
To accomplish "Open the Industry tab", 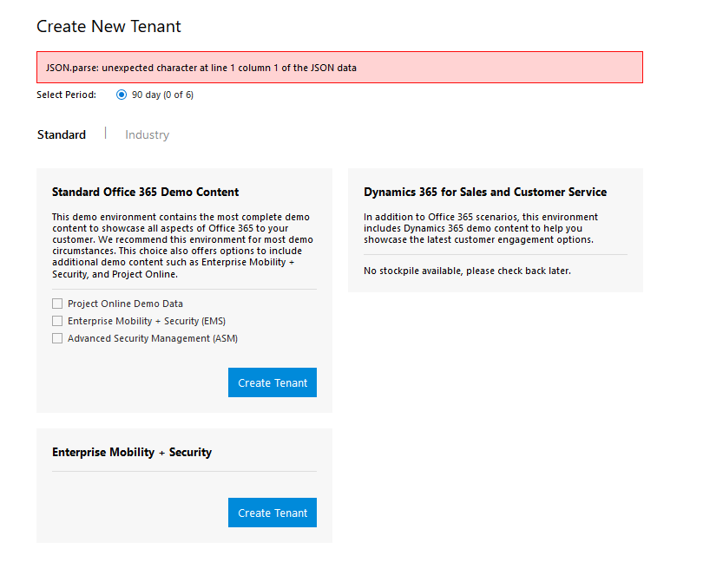I will pos(147,135).
